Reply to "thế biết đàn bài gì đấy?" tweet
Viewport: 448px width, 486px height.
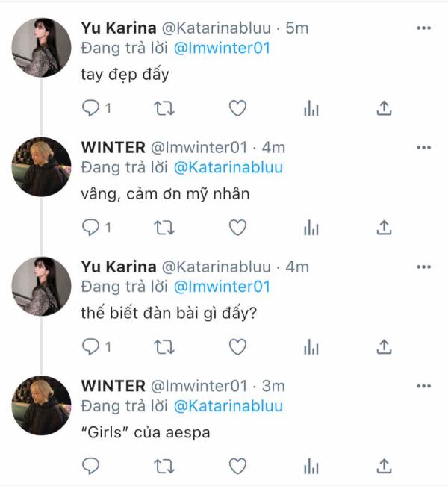(x=90, y=346)
